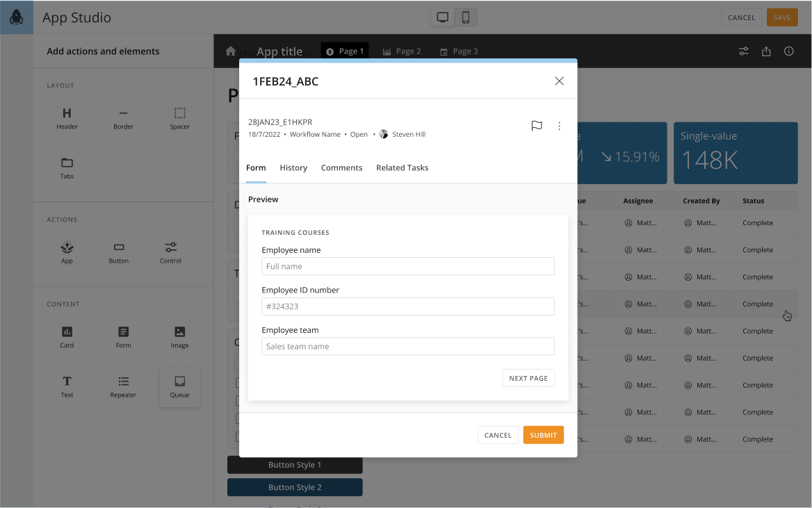Flag the 28JAN23_E1HKPR task

tap(537, 126)
